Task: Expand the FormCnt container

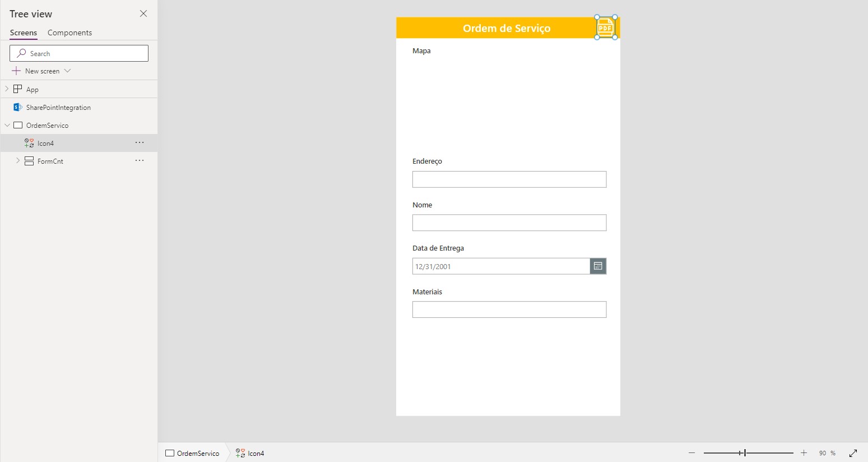Action: (x=17, y=161)
